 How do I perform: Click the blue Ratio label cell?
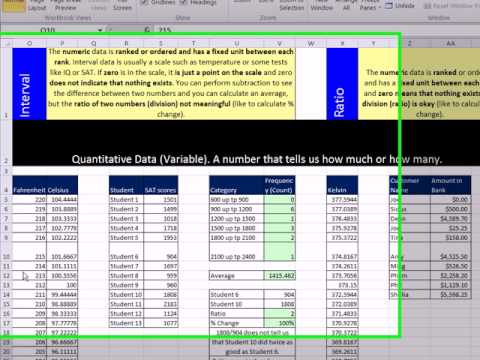pyautogui.click(x=342, y=84)
